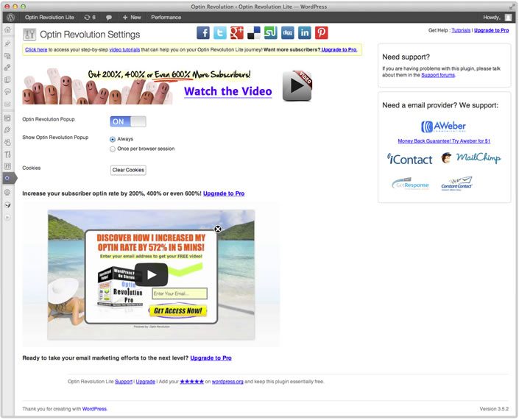Open Plugins plug sidebar icon
This screenshot has height=420, width=519.
click(7, 130)
